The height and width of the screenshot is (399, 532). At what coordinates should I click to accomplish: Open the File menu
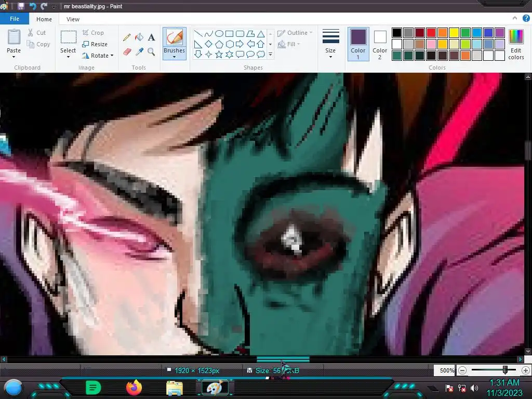click(14, 19)
